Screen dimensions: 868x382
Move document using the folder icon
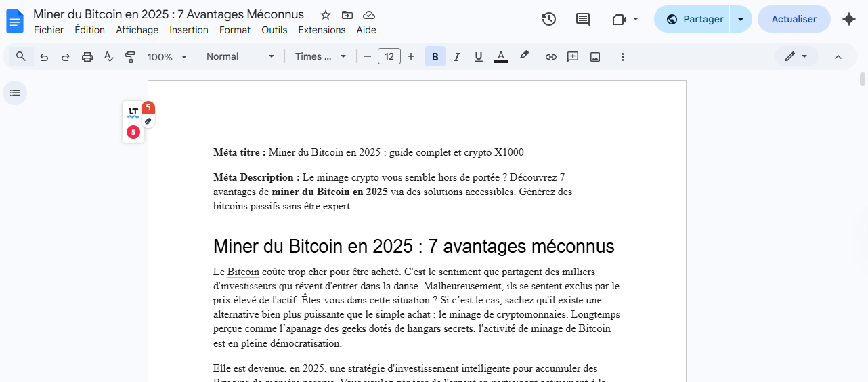pos(347,15)
